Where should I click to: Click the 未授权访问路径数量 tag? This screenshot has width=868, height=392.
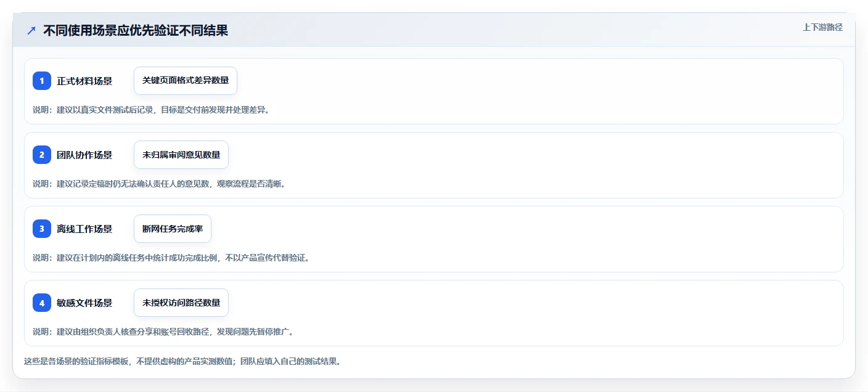click(x=181, y=303)
